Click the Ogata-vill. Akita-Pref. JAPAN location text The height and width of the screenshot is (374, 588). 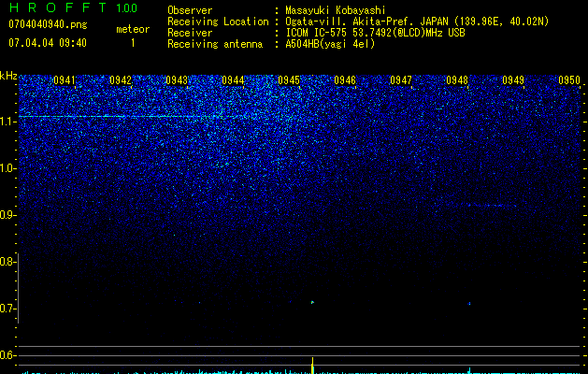coord(417,22)
